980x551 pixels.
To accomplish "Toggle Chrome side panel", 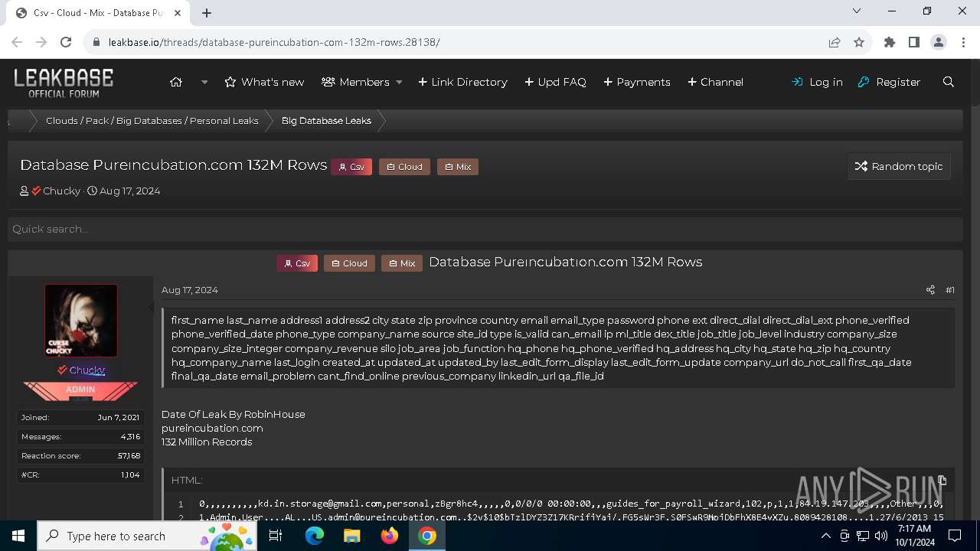I will click(x=914, y=42).
